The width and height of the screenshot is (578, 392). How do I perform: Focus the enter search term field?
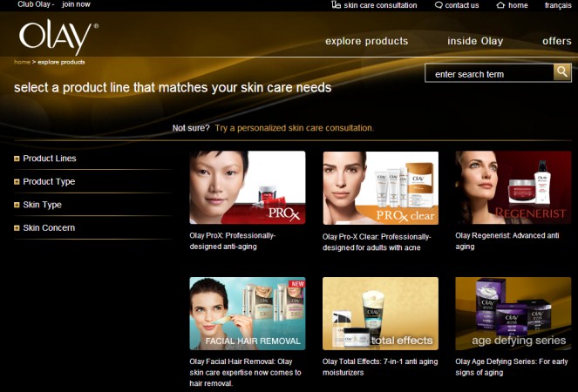(489, 73)
